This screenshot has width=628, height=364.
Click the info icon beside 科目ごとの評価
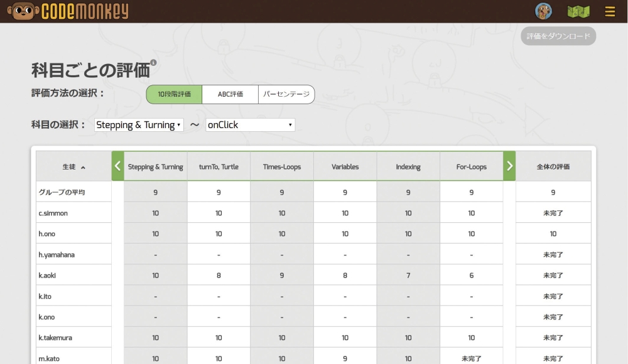[x=153, y=63]
